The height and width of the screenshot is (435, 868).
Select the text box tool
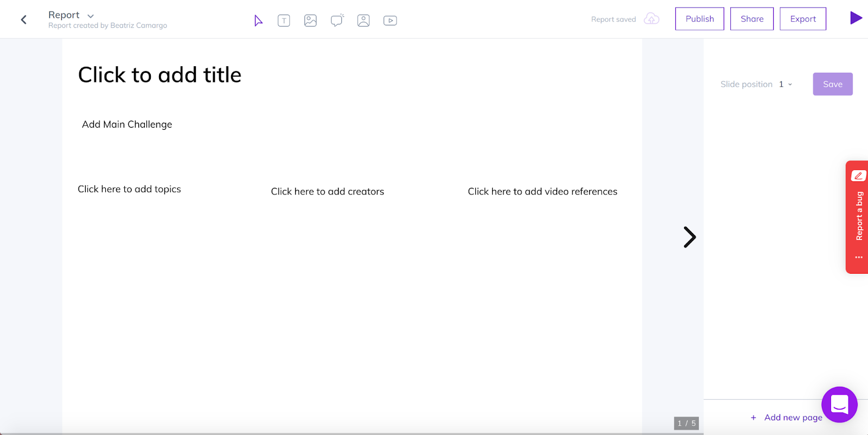284,21
